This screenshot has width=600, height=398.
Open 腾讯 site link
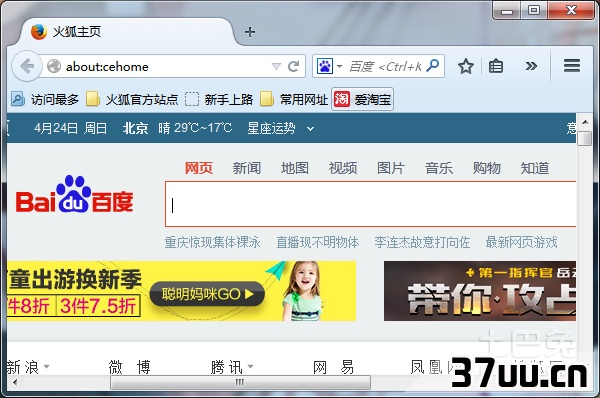[x=227, y=367]
